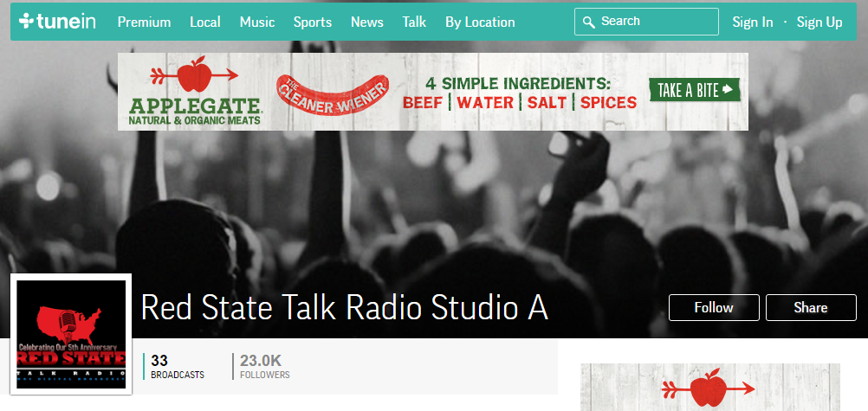The image size is (868, 411).
Task: Click the Sign In link
Action: point(752,22)
